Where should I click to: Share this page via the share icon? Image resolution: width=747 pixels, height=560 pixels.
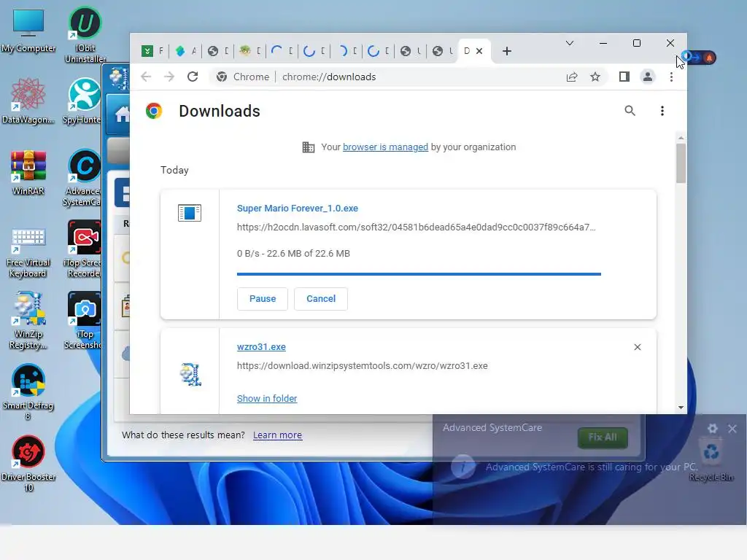[x=572, y=77]
